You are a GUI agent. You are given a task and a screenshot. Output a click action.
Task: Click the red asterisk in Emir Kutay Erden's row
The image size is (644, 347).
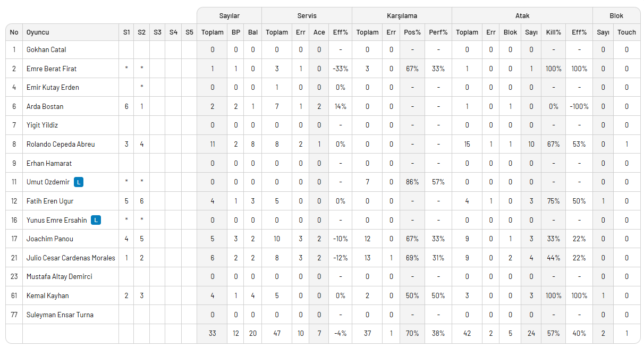141,88
